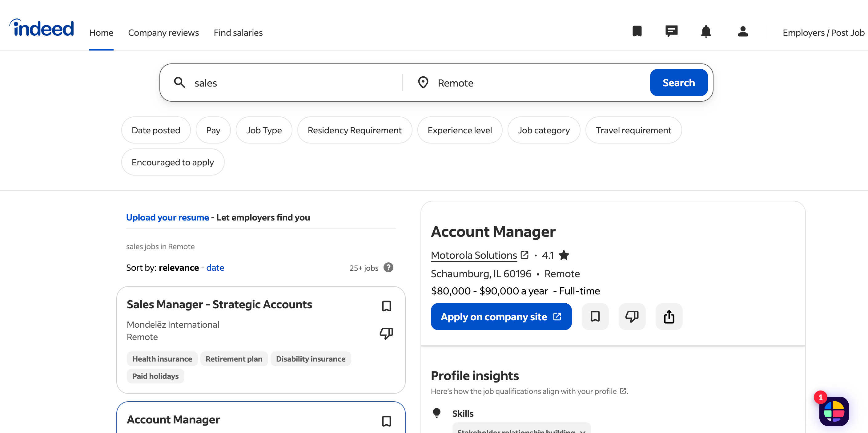
Task: Save Sales Manager - Strategic Accounts job
Action: click(x=386, y=306)
